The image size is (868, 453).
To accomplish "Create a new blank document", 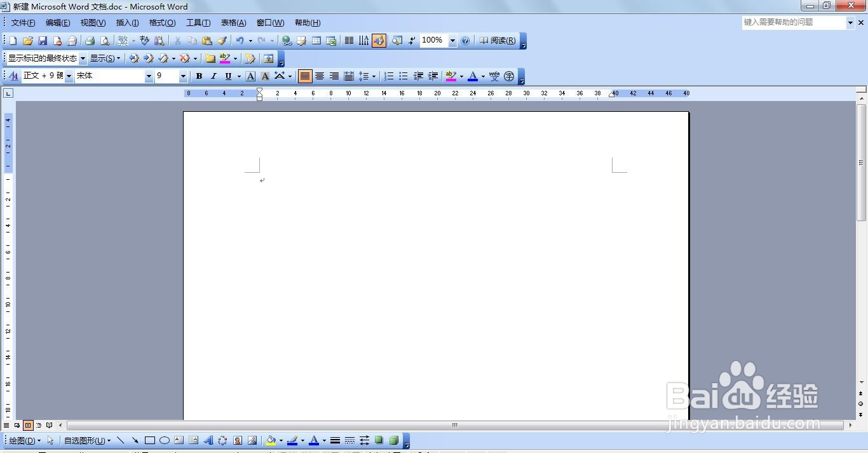I will (13, 41).
